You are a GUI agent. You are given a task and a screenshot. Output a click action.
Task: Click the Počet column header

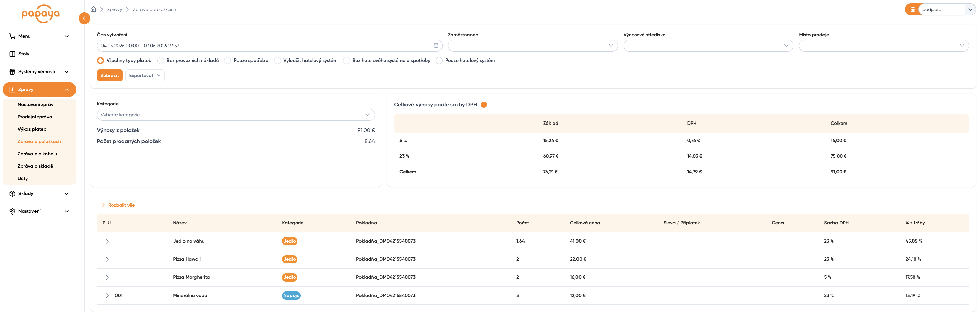(x=522, y=223)
